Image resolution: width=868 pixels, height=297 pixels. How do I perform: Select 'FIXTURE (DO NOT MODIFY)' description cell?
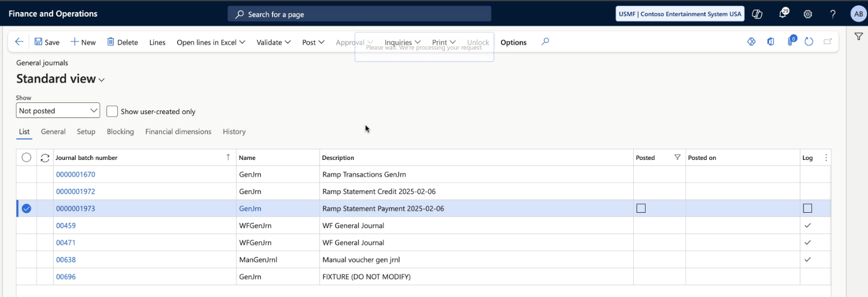(476, 277)
